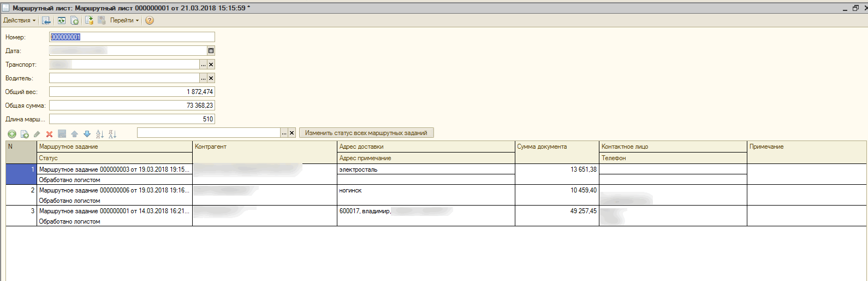Open selection list for Транспорт field
The width and height of the screenshot is (868, 281).
pyautogui.click(x=203, y=65)
